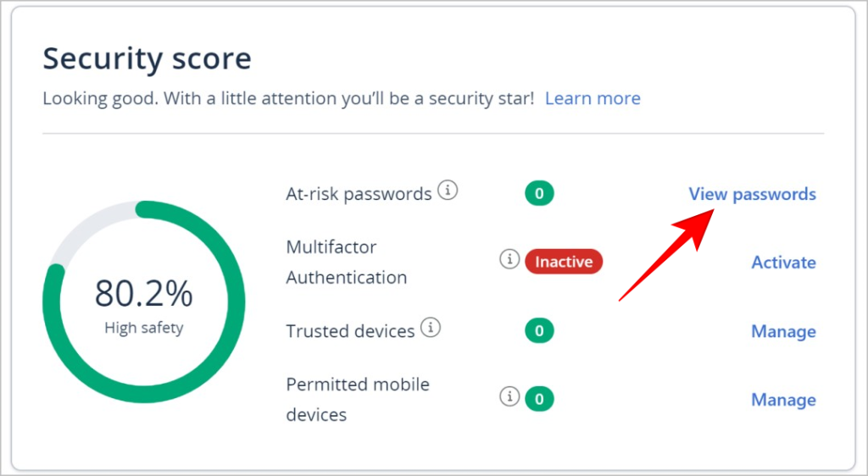Click the At-risk passwords count badge
This screenshot has height=476, width=868.
pyautogui.click(x=539, y=194)
